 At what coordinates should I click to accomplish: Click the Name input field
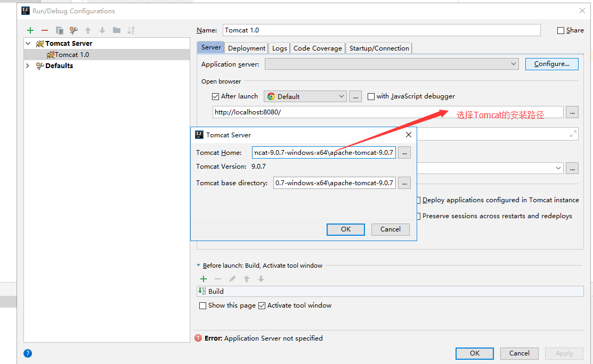[381, 30]
